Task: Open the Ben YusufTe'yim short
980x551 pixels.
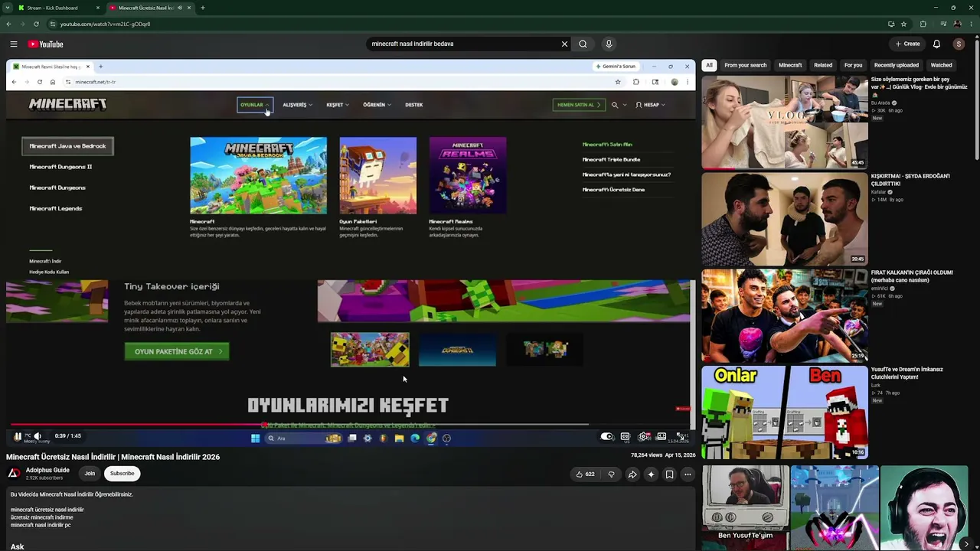Action: point(745,507)
